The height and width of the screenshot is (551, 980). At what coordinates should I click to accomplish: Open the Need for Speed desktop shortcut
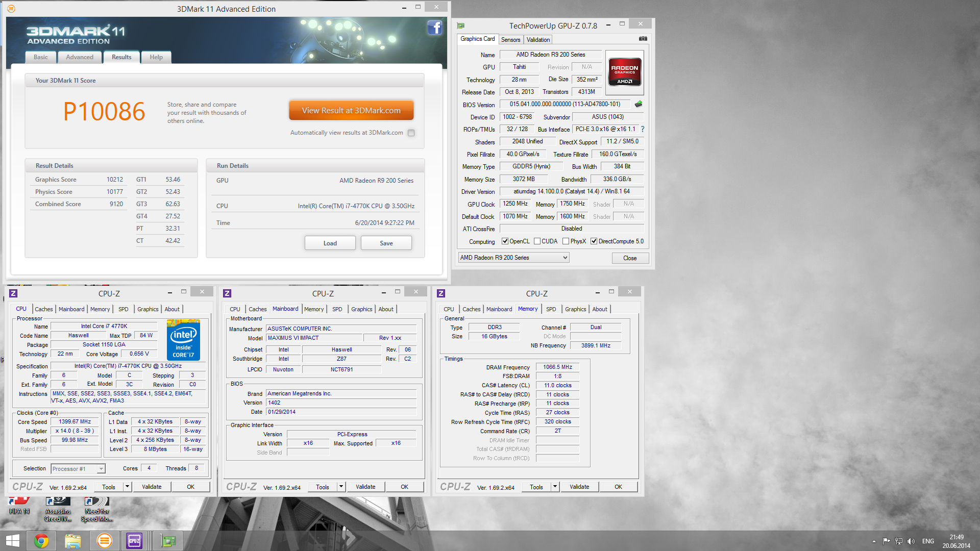tap(96, 510)
